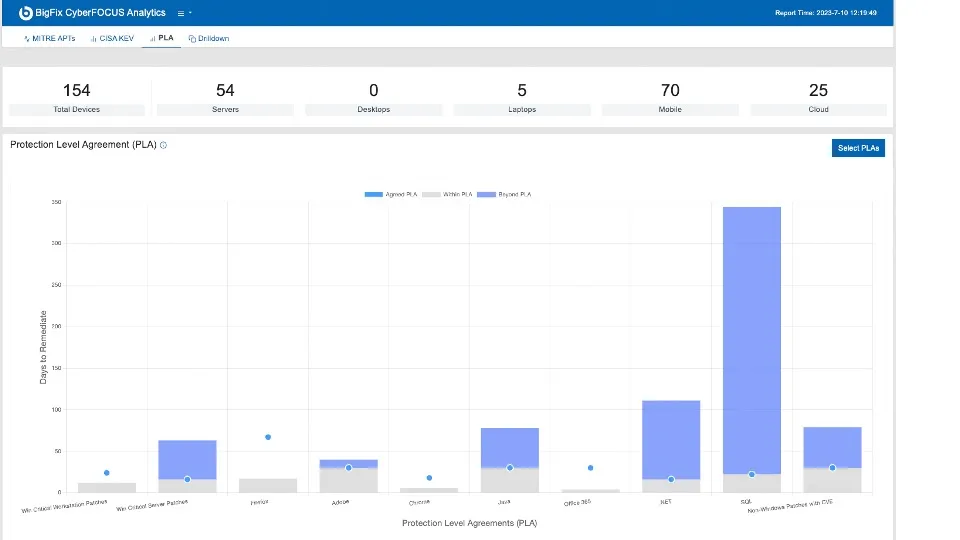Click the Total Devices card

[x=77, y=97]
